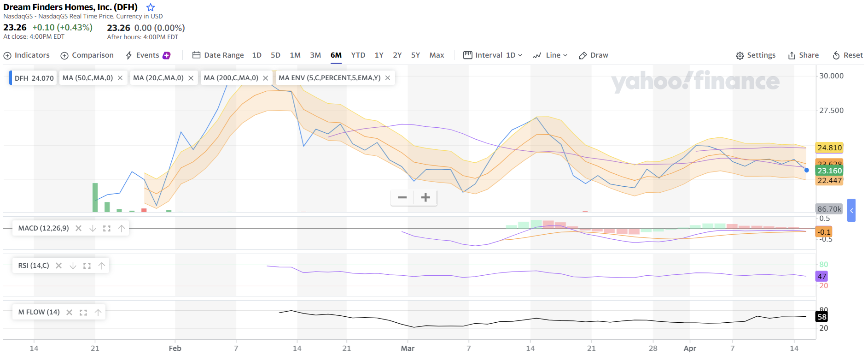Select the DFH 24.070 series label
Image resolution: width=868 pixels, height=361 pixels.
[x=34, y=78]
